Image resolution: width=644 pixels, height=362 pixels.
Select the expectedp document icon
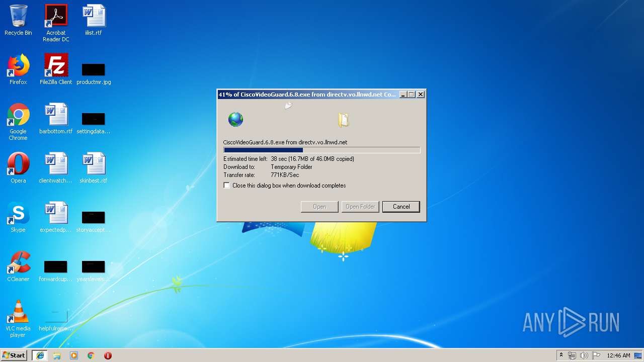pyautogui.click(x=56, y=217)
